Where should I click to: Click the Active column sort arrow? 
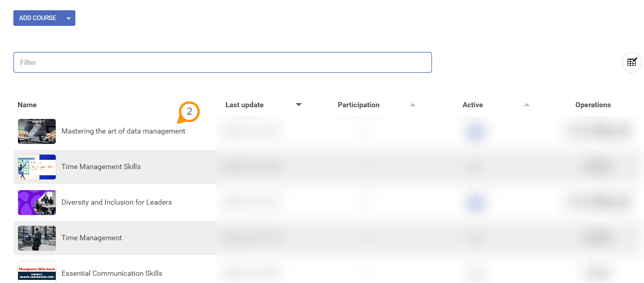(527, 105)
